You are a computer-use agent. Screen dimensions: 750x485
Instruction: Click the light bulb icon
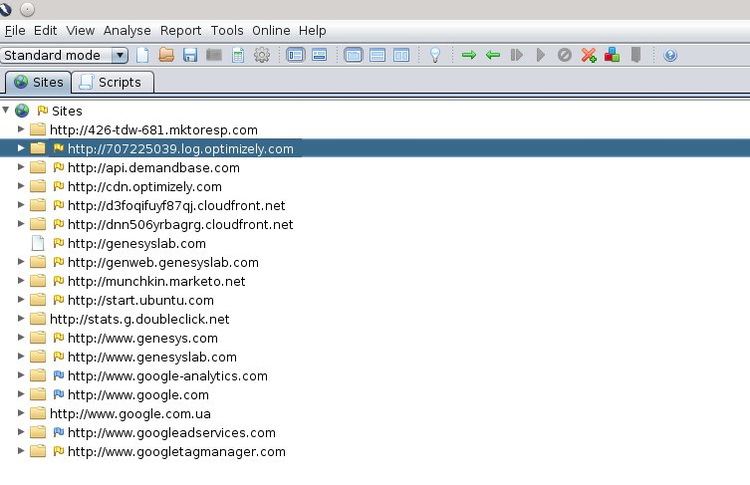point(435,55)
